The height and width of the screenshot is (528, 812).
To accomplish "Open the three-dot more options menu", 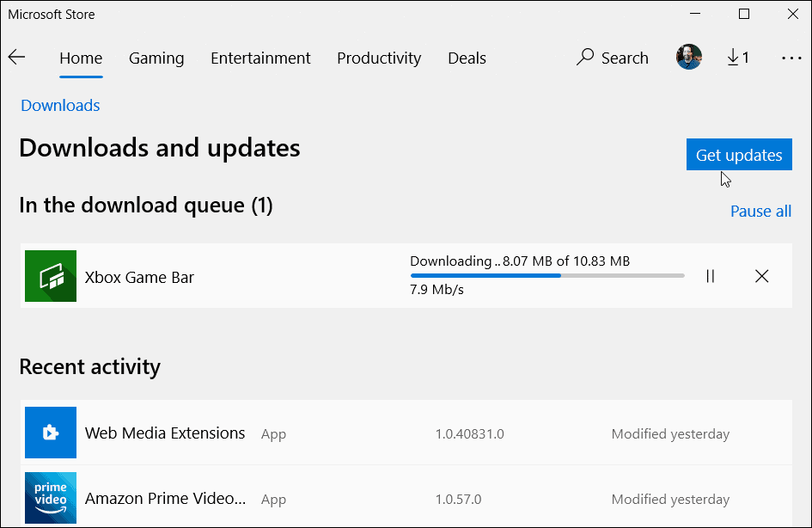I will tap(791, 58).
